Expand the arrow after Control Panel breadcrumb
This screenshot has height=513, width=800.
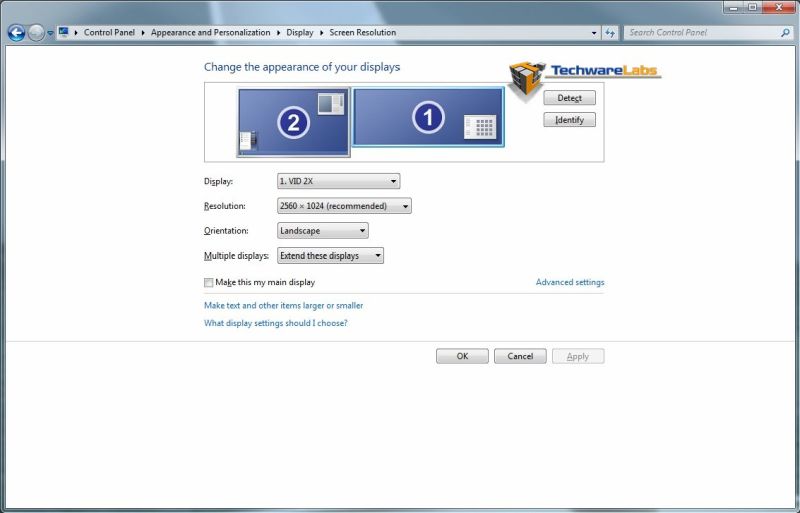143,33
